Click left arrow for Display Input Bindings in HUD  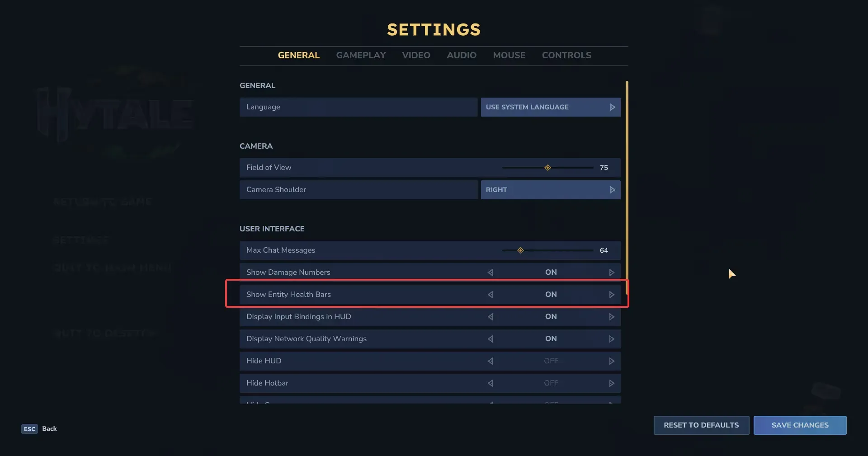(490, 317)
